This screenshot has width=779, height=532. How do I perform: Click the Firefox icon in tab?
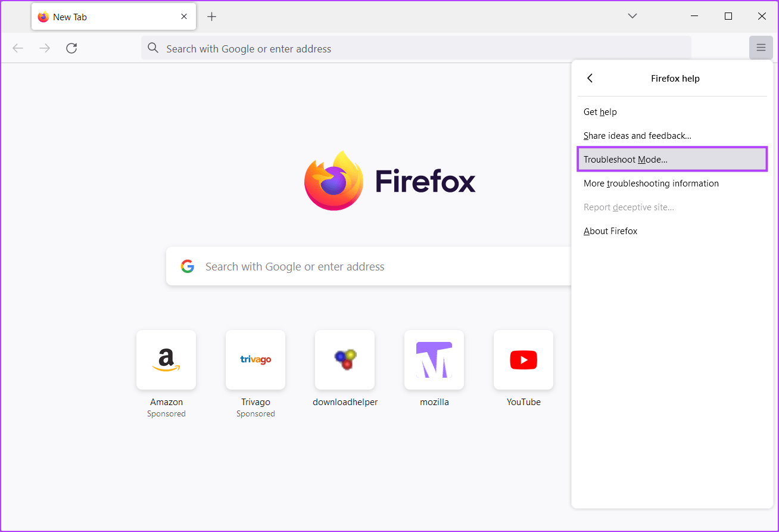tap(43, 17)
